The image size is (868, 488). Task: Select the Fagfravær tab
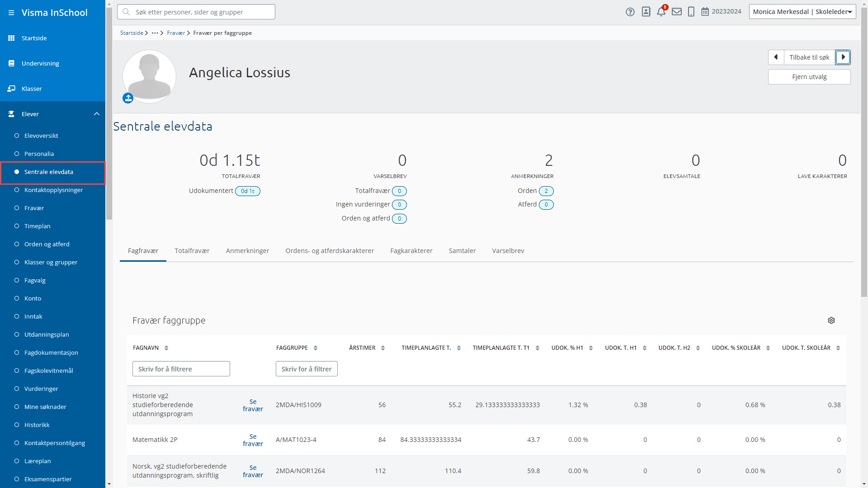tap(143, 251)
